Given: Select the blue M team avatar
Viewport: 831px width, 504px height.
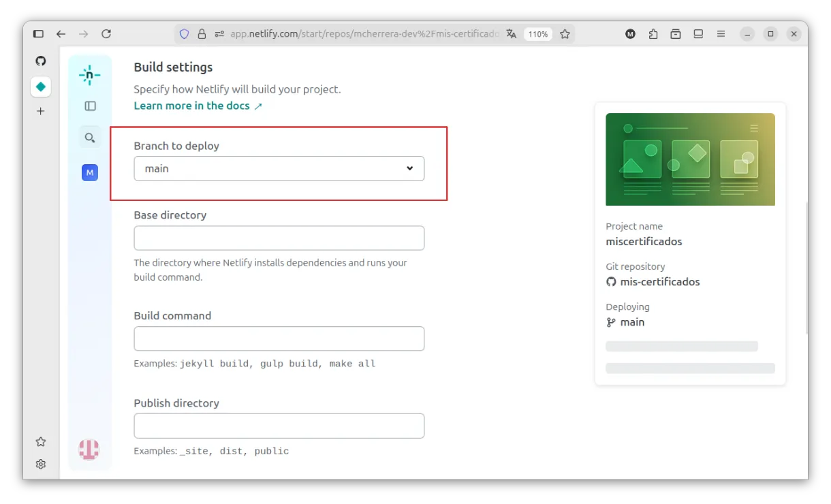Looking at the screenshot, I should coord(90,173).
